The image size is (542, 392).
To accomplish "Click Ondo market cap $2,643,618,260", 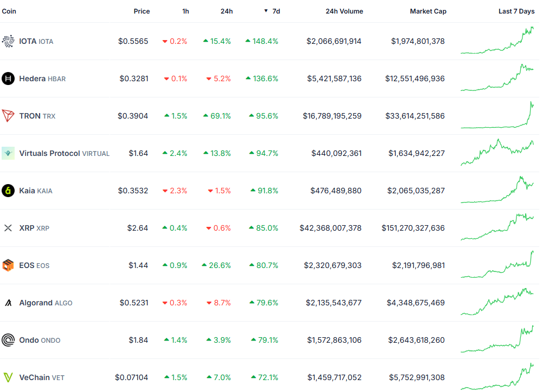I will [x=416, y=340].
